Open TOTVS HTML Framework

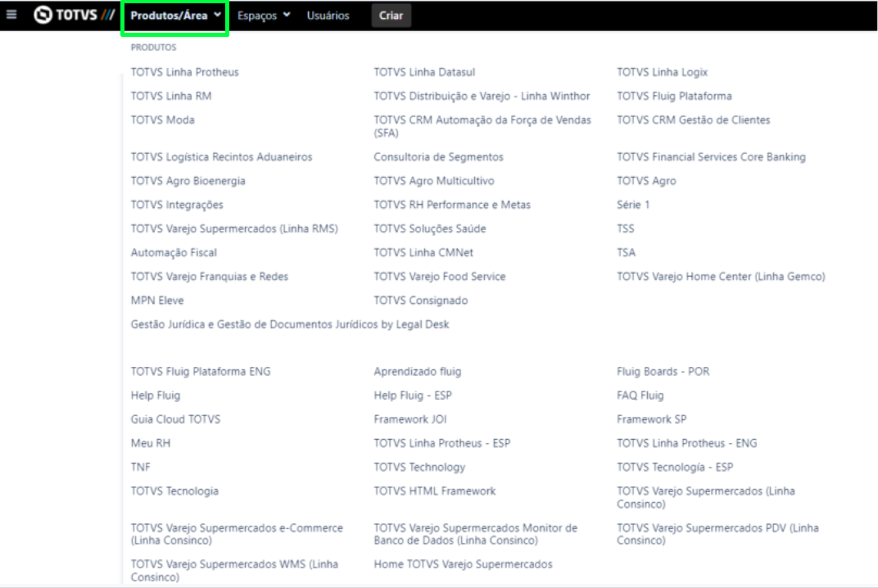435,491
